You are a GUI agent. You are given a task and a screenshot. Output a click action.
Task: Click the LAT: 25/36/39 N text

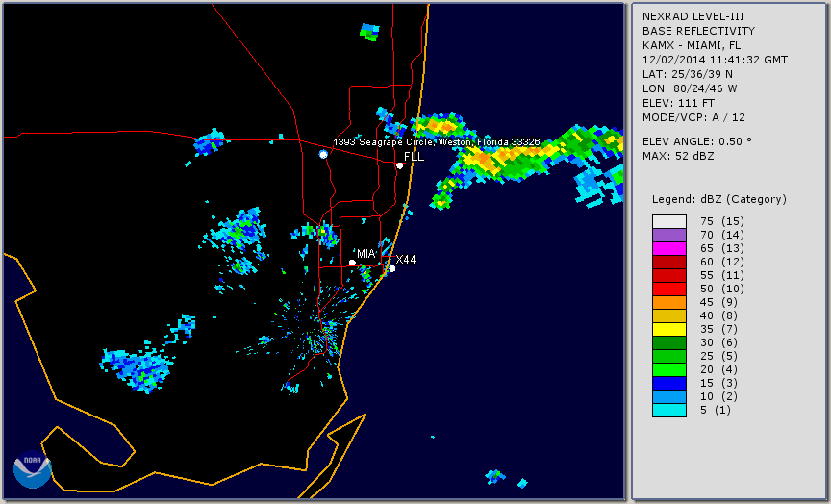click(x=688, y=74)
